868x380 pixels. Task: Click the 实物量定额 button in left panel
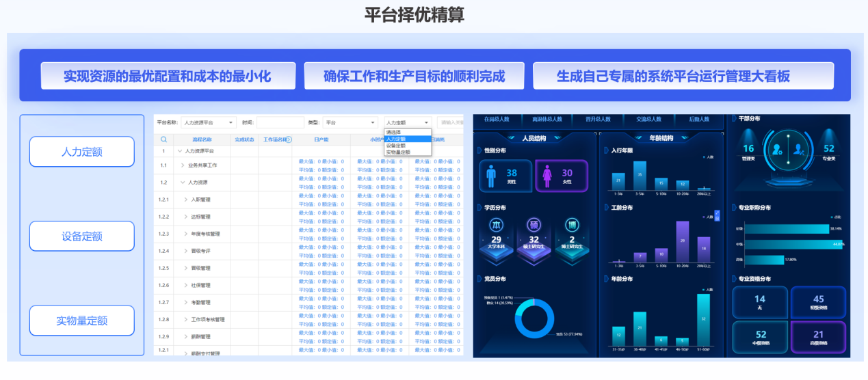[81, 321]
